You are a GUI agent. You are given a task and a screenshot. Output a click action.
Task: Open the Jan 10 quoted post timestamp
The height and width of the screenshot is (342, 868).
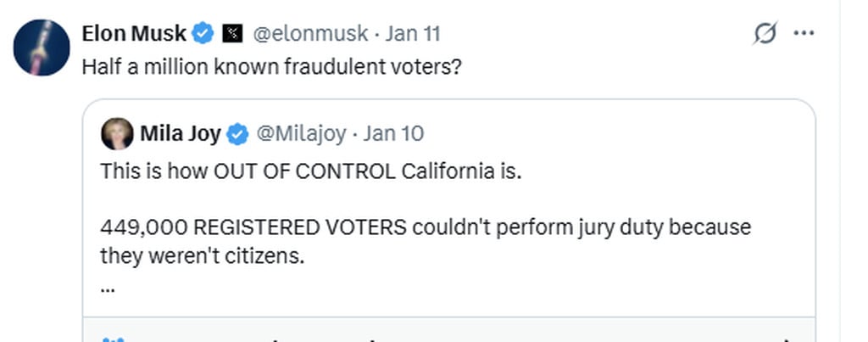point(393,133)
